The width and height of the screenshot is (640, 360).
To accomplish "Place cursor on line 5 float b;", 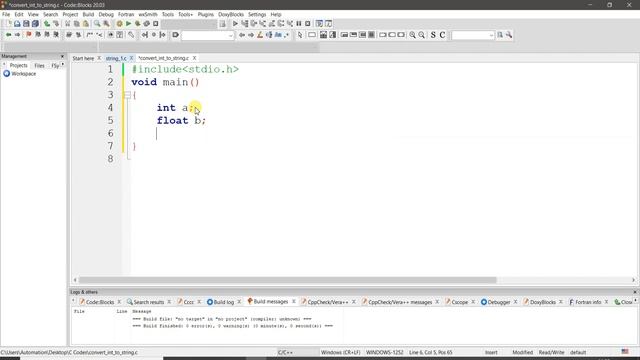I will (181, 121).
